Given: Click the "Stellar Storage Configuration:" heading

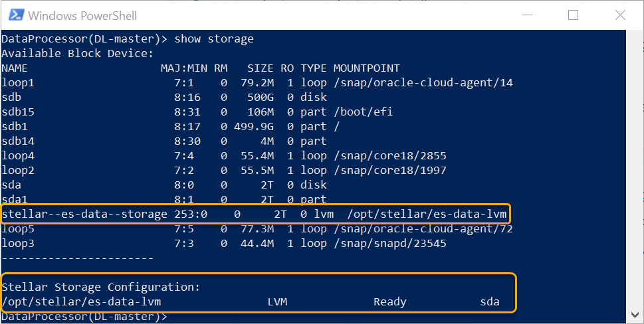Looking at the screenshot, I should click(x=100, y=287).
